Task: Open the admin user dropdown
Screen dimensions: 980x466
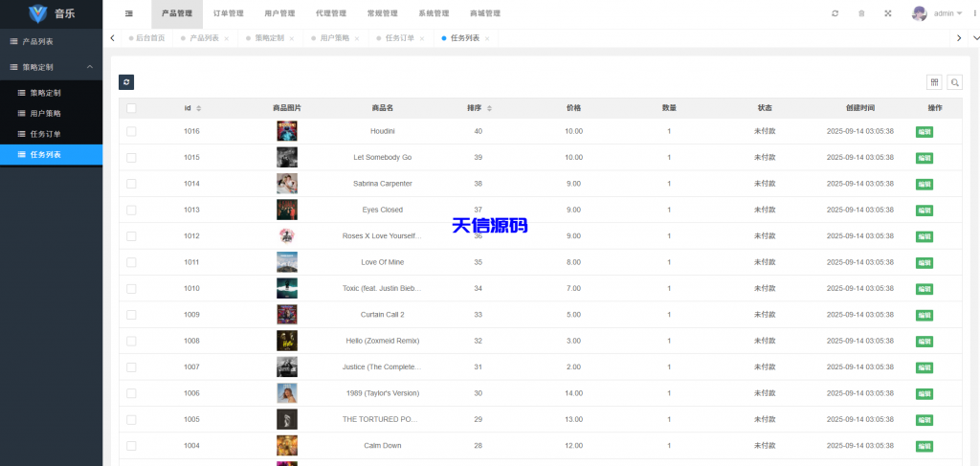Action: pos(947,13)
